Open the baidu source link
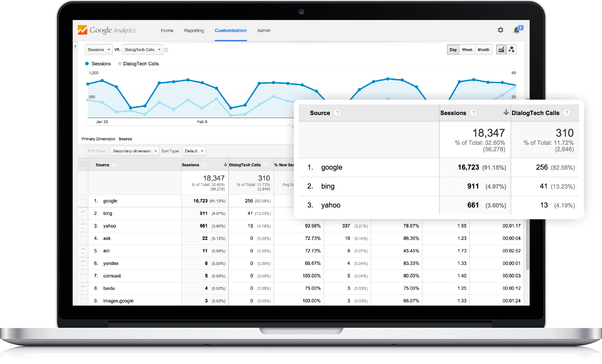 [109, 288]
